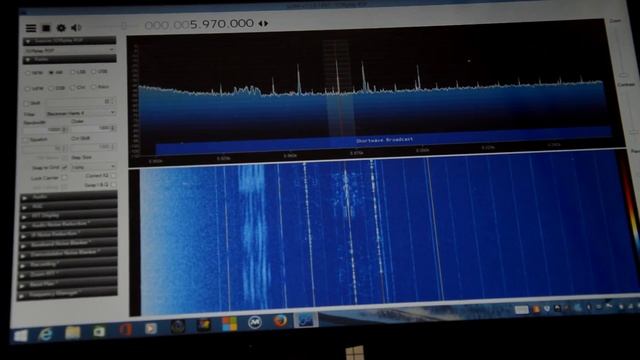The width and height of the screenshot is (640, 360).
Task: Select NFM demodulation mode
Action: click(x=34, y=73)
